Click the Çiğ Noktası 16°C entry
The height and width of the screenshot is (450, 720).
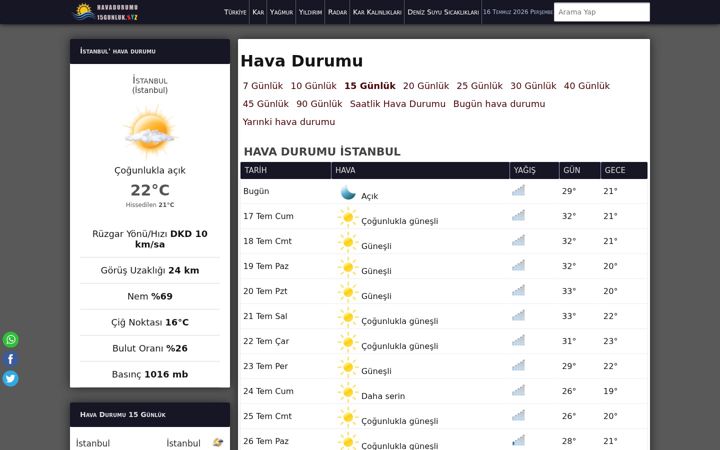150,322
